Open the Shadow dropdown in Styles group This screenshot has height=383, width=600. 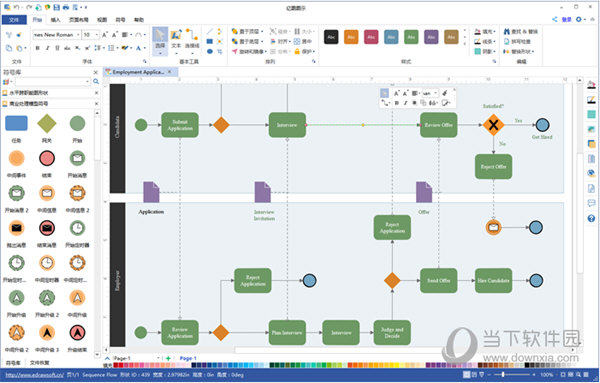click(485, 51)
